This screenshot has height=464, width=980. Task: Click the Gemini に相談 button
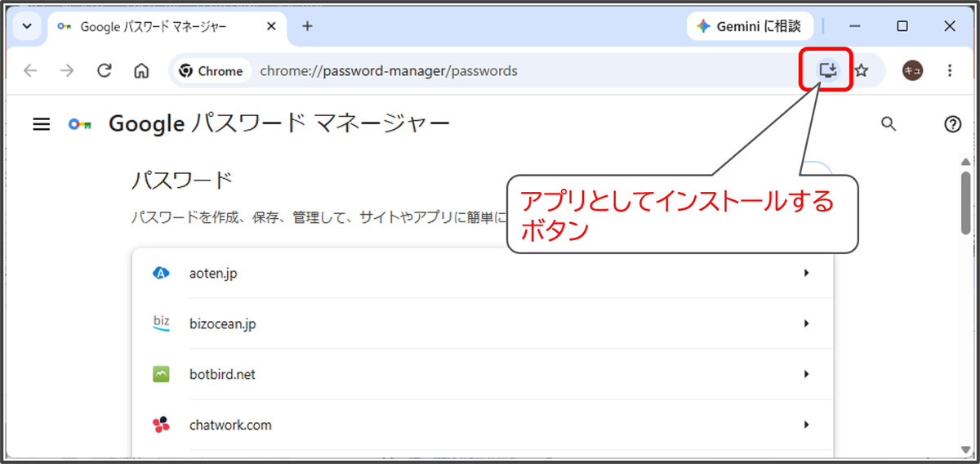coord(748,26)
